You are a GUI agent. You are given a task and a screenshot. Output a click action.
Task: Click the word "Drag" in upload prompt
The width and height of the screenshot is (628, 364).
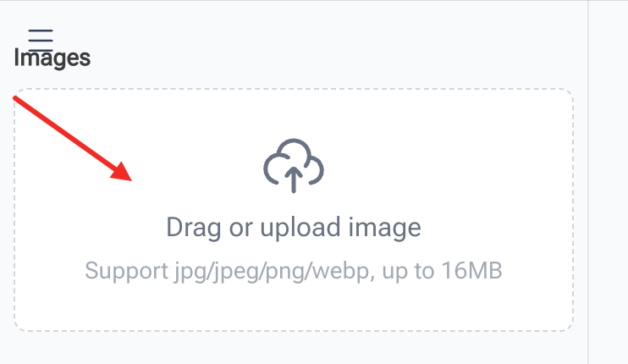click(194, 229)
